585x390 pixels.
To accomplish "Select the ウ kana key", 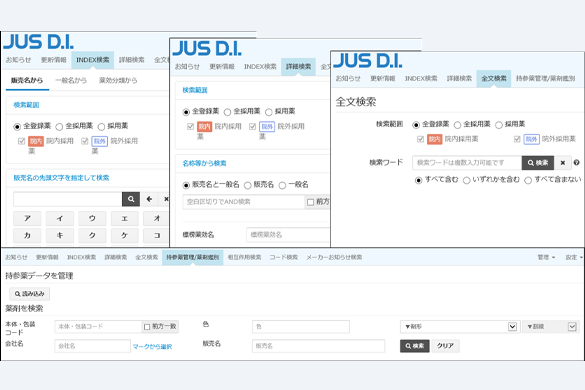I will (x=92, y=218).
